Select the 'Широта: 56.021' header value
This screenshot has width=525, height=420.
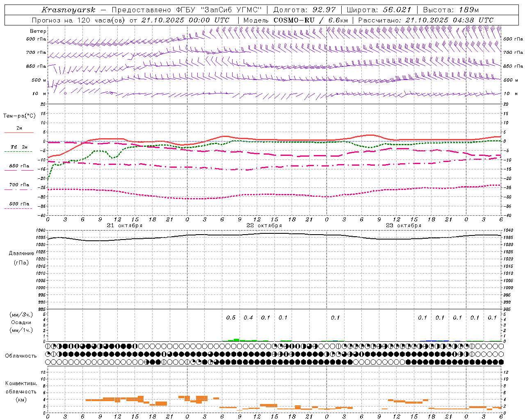click(379, 10)
